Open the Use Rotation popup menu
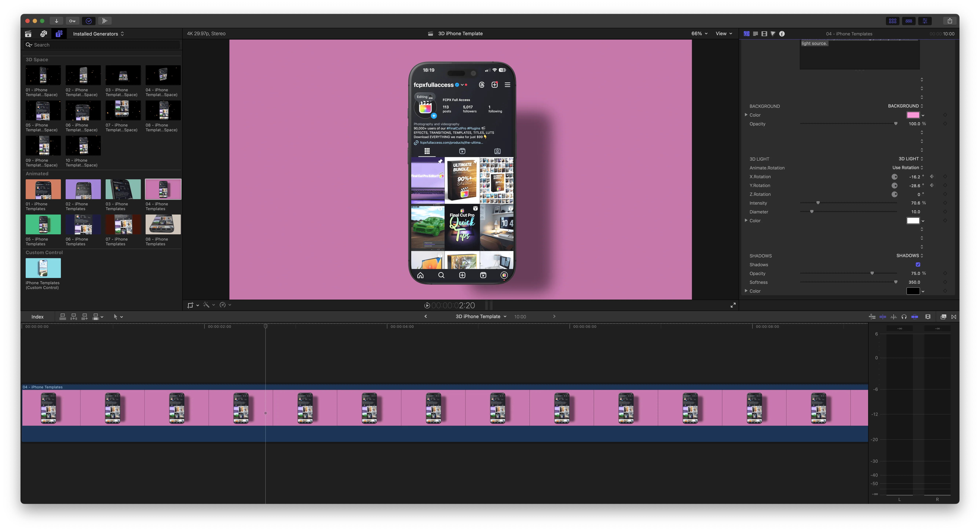This screenshot has height=531, width=980. click(908, 168)
